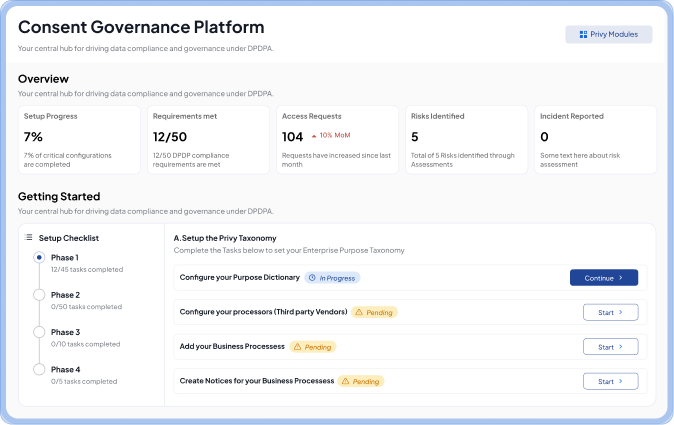This screenshot has width=674, height=425.
Task: Click the '12/45 tasks completed' text
Action: 87,269
